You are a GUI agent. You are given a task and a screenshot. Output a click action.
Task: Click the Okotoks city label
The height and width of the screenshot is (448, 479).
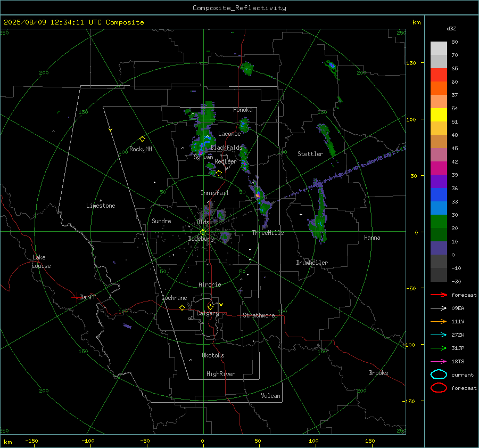213,355
